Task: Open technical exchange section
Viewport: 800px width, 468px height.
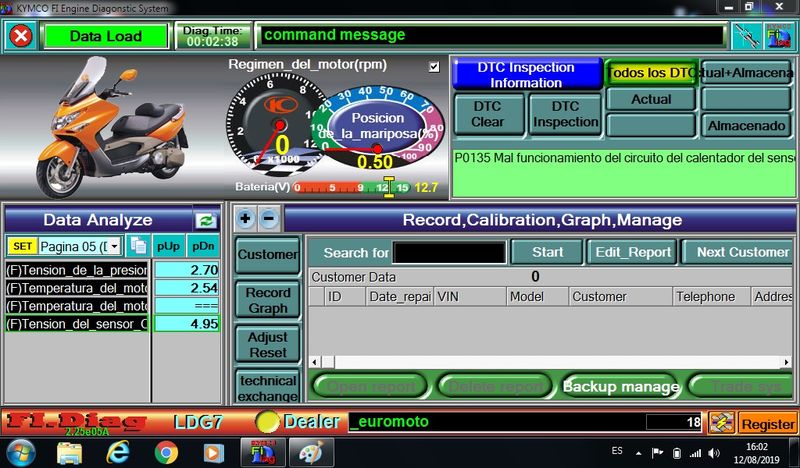Action: [x=268, y=387]
